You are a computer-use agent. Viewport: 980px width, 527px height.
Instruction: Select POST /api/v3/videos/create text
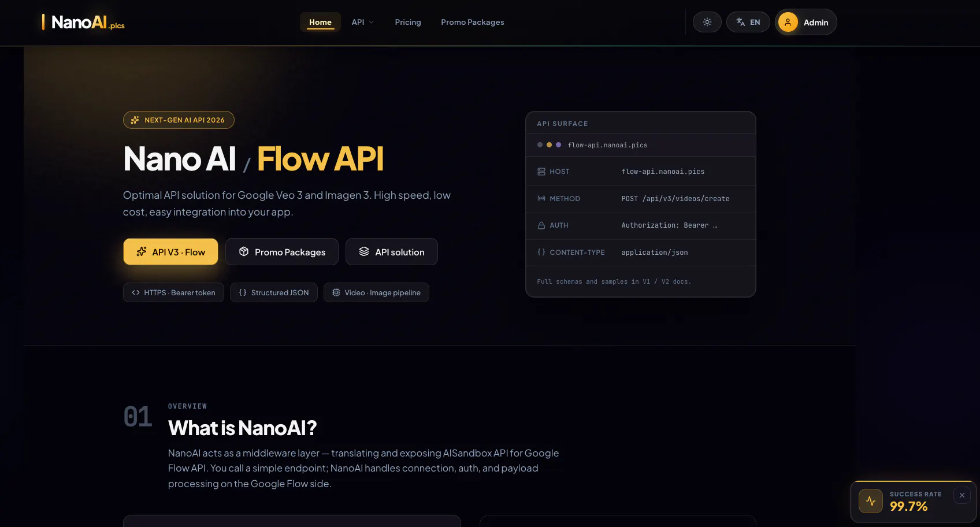[675, 199]
